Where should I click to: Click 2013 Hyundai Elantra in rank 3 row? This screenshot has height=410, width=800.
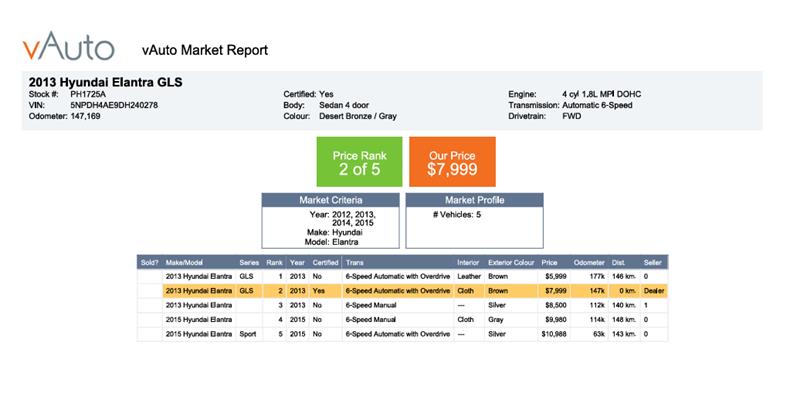click(199, 305)
